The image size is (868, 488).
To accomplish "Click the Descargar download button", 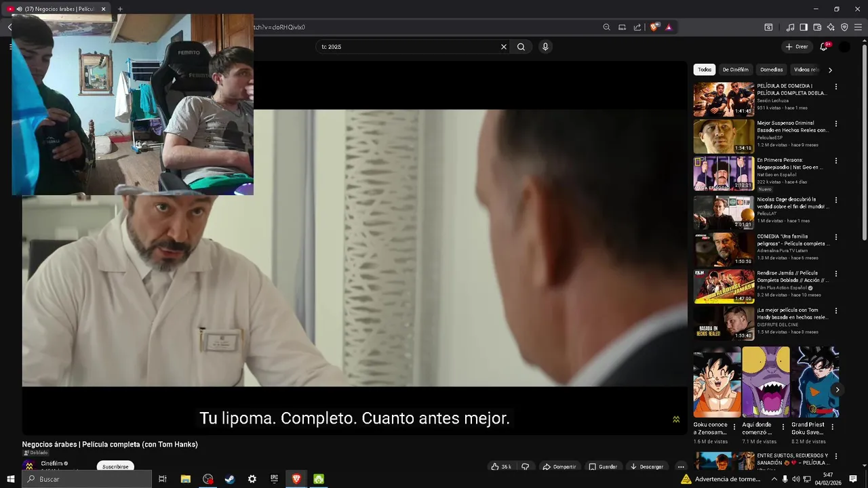I will (646, 466).
